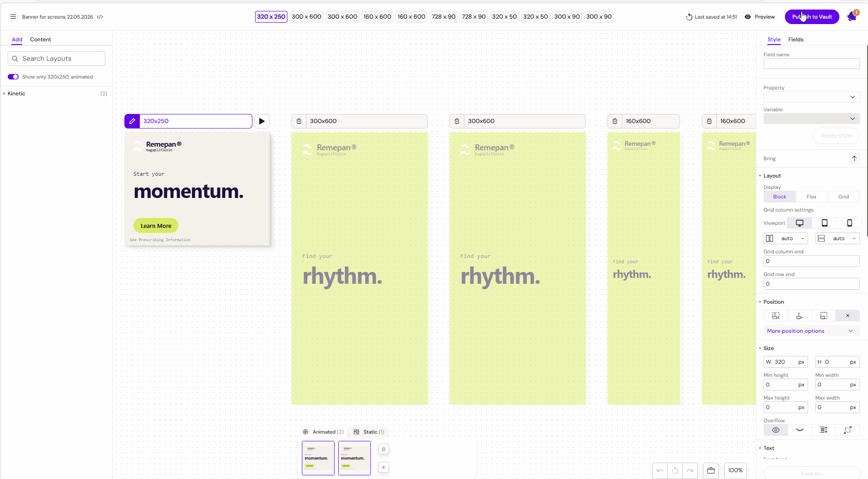Click the pencil edit icon for 320x250
Image resolution: width=868 pixels, height=479 pixels.
coord(132,121)
